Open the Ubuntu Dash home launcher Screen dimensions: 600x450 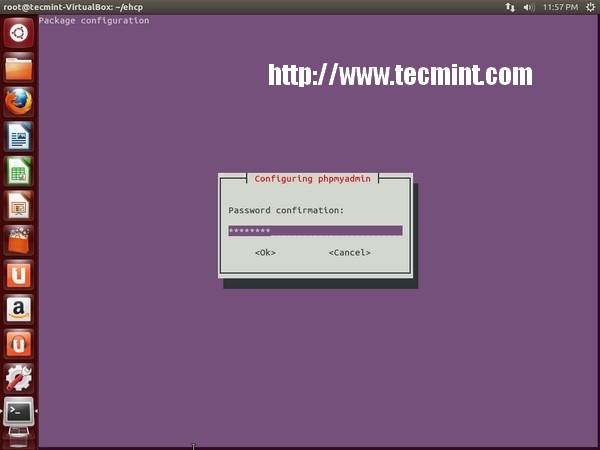19,33
